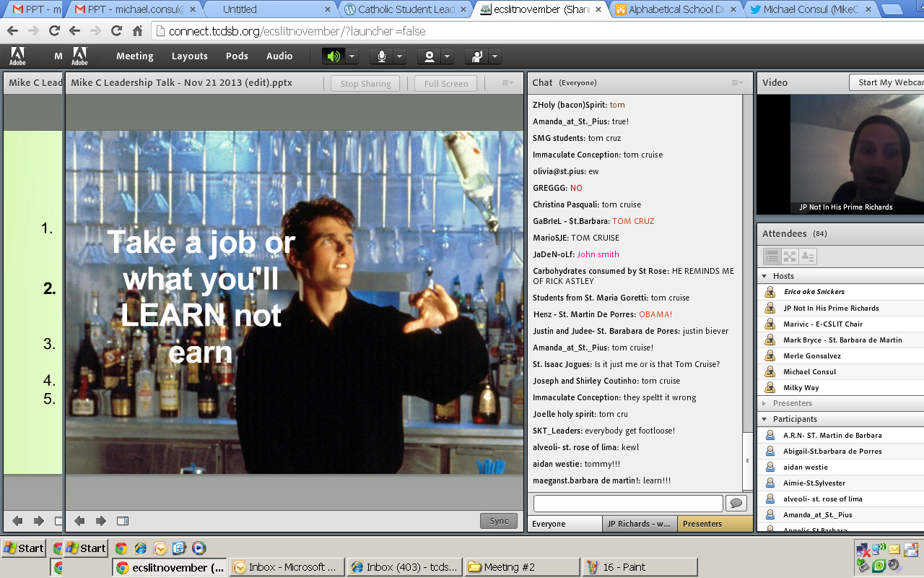Image resolution: width=924 pixels, height=578 pixels.
Task: Click the raise hand status icon
Action: (476, 56)
